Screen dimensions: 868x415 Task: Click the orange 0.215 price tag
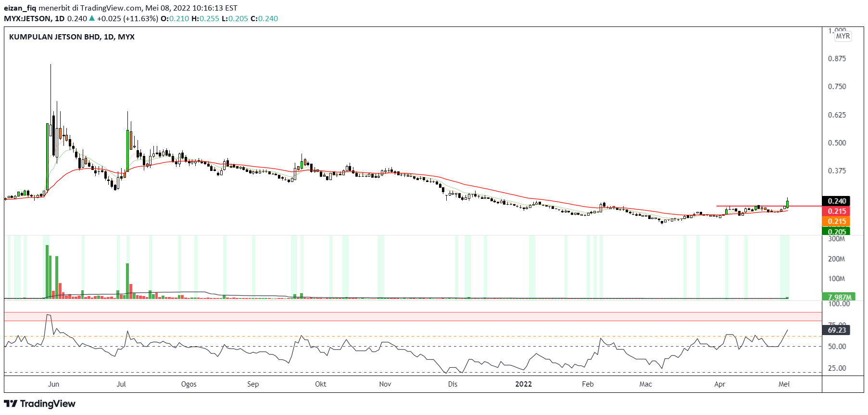[x=837, y=221]
